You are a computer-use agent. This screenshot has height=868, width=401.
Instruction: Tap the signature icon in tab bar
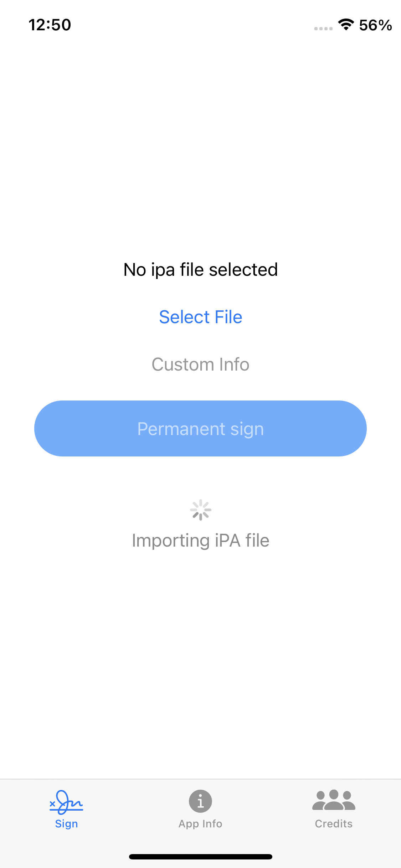[66, 802]
